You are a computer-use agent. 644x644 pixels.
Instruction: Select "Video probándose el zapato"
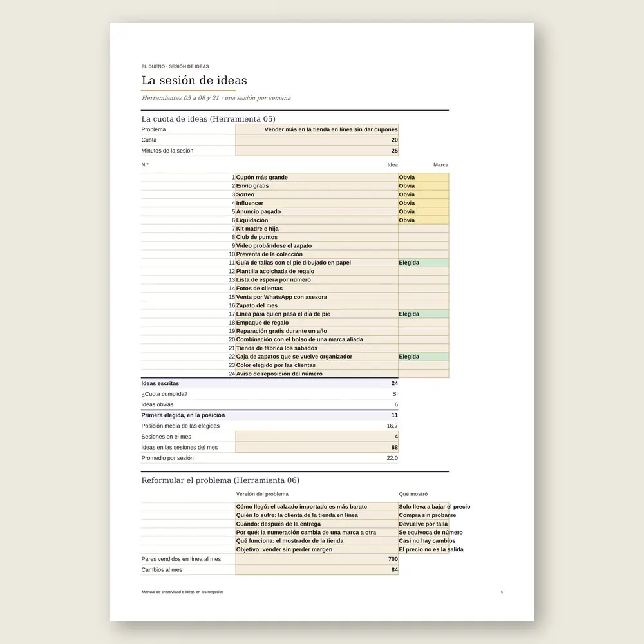[x=317, y=245]
